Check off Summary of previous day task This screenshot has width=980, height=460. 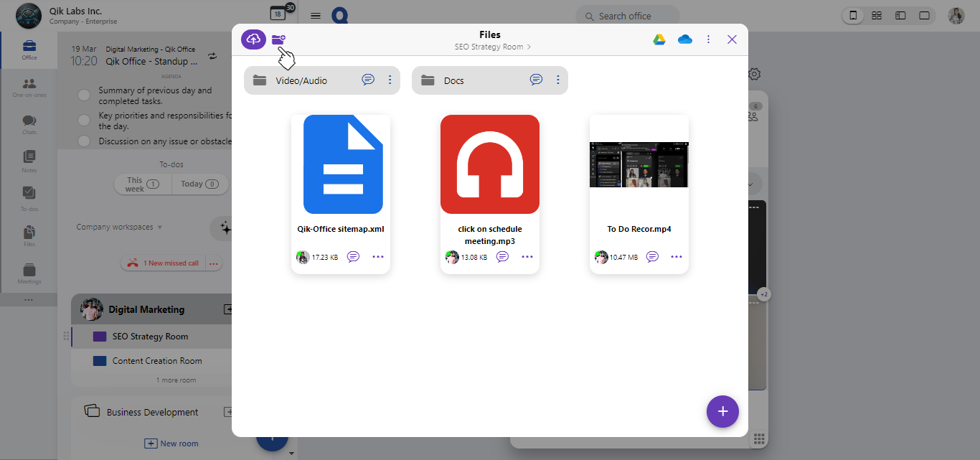[x=83, y=94]
